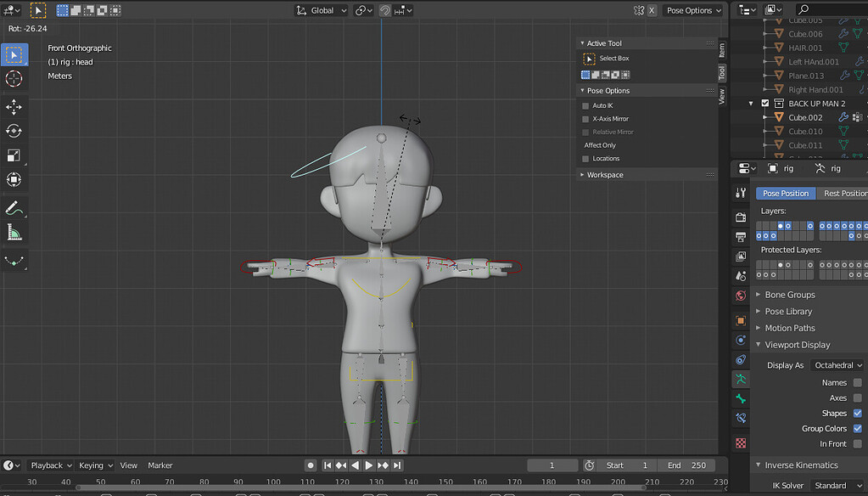Viewport: 868px width, 496px height.
Task: Click Rest Position button
Action: coord(843,194)
